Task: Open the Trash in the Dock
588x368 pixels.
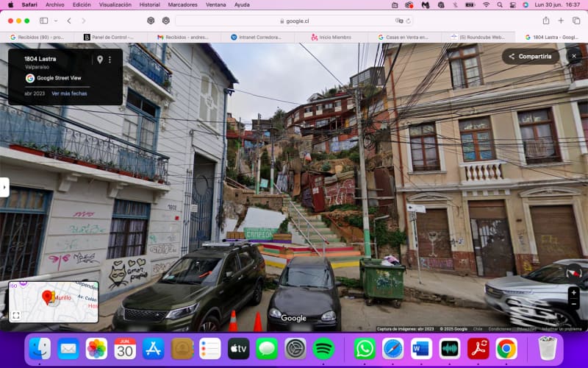Action: pos(548,349)
